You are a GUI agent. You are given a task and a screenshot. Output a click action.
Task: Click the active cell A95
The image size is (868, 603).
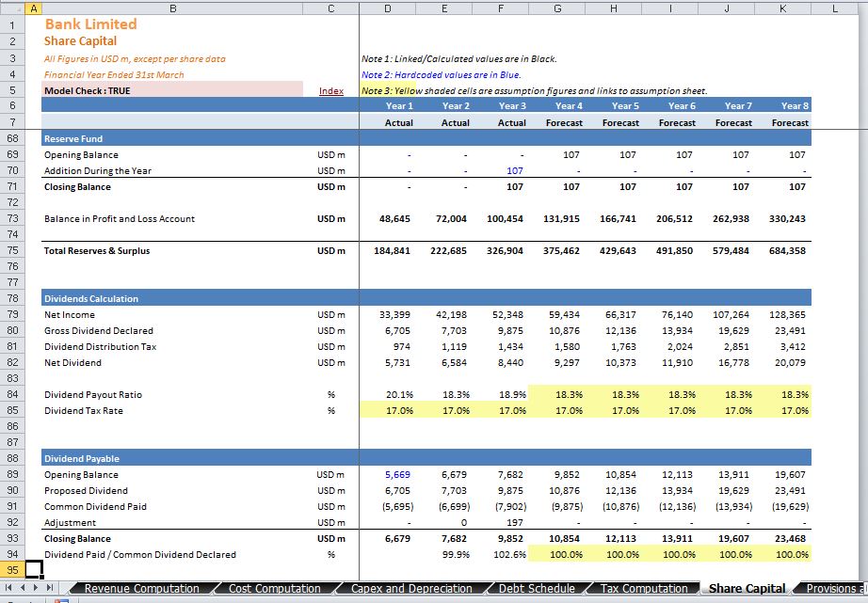coord(34,569)
